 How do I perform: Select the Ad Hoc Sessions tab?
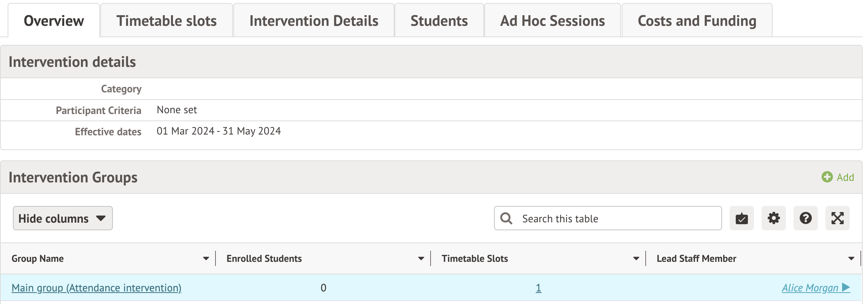552,21
